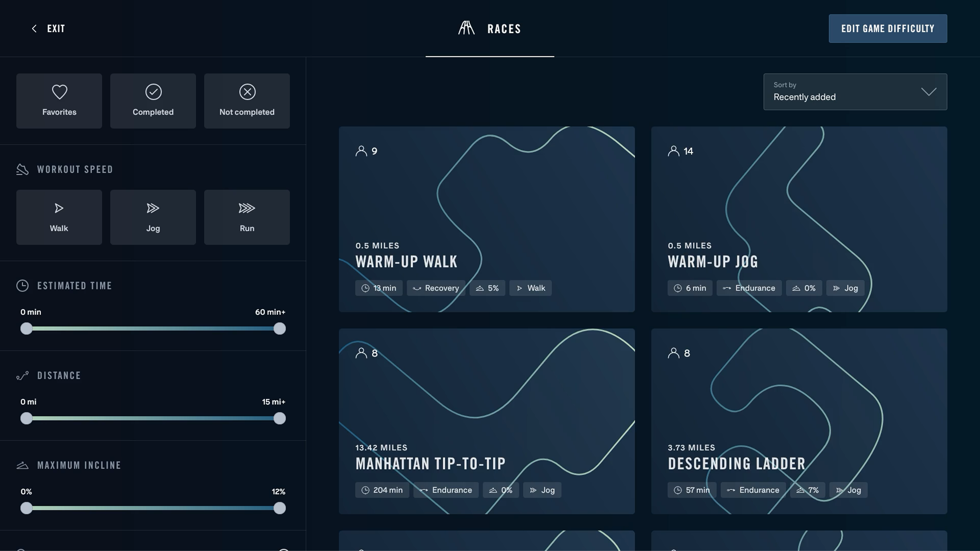Click the Races mountain logo icon
This screenshot has width=980, height=551.
(x=466, y=28)
